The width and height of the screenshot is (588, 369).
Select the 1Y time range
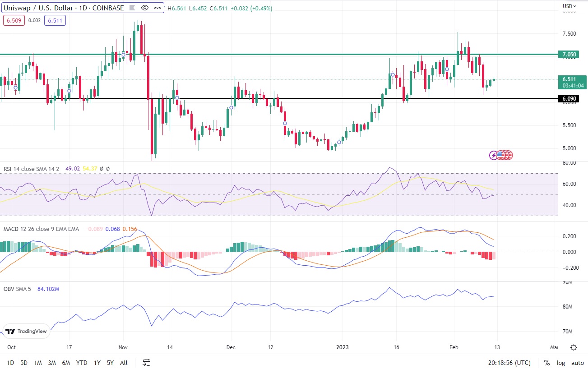(x=97, y=363)
